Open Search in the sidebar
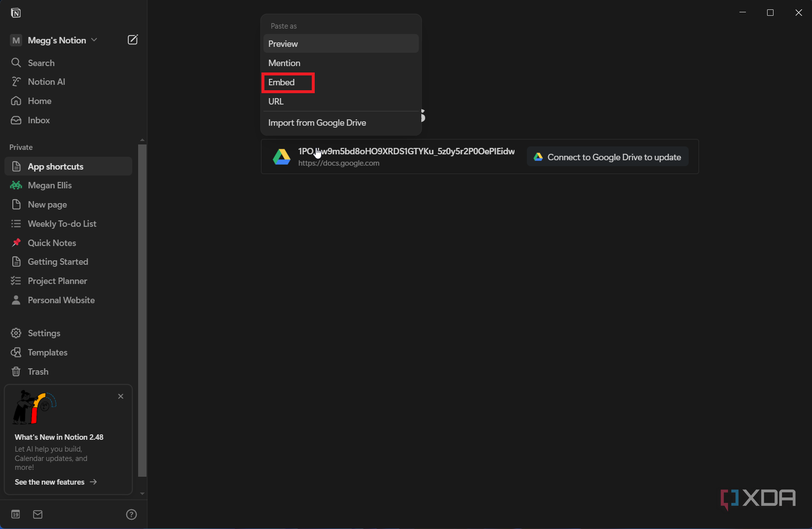The image size is (812, 529). pyautogui.click(x=69, y=63)
